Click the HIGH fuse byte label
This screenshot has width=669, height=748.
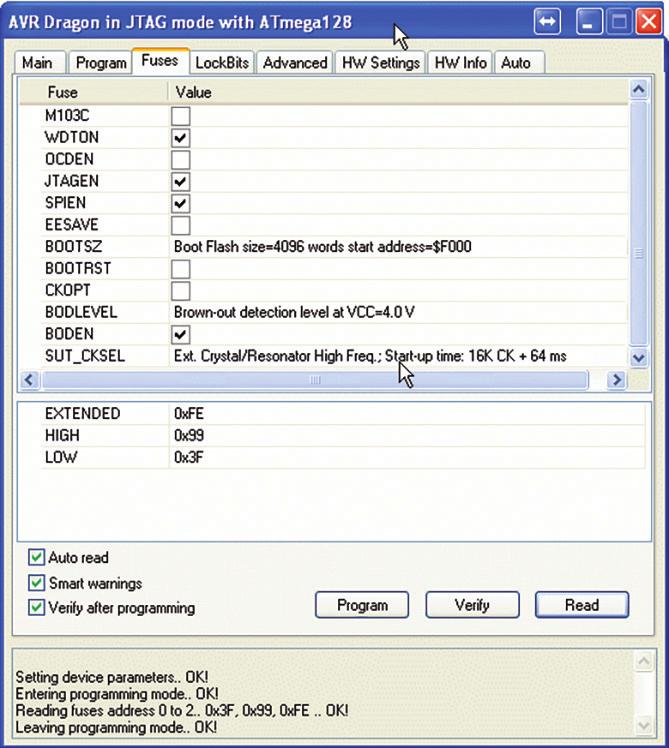pos(63,436)
